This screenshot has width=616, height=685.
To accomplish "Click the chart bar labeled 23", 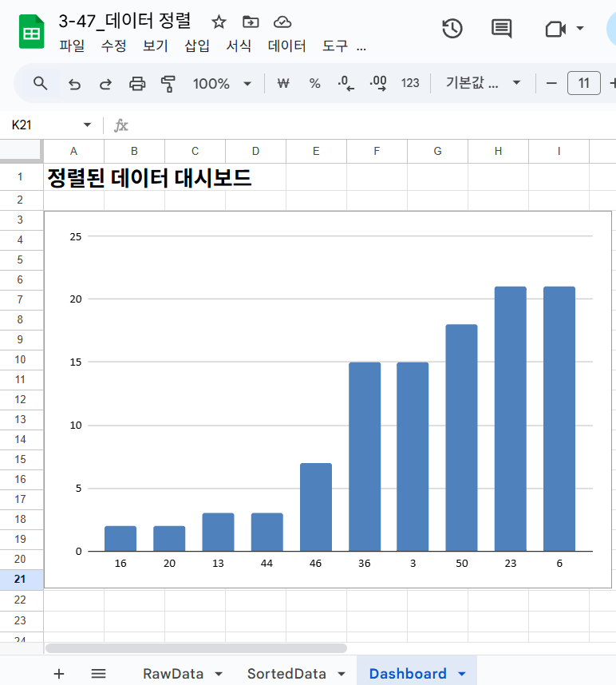I will coord(511,418).
